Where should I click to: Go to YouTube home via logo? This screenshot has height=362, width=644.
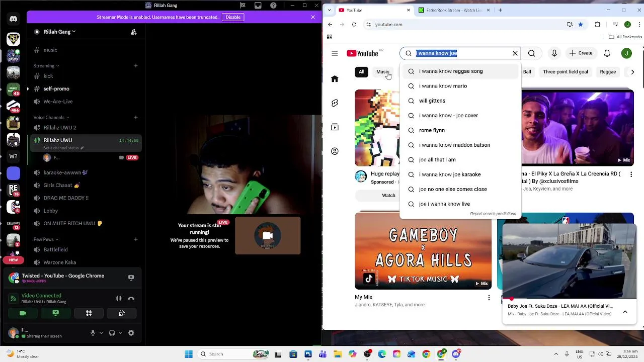[x=362, y=53]
